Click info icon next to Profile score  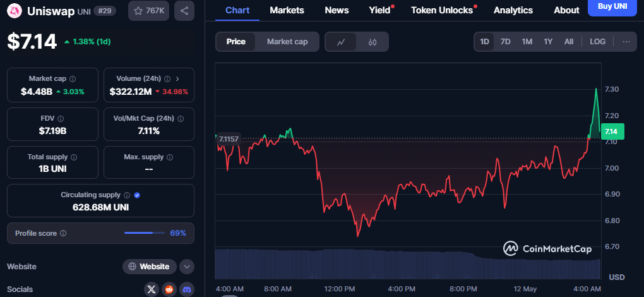click(x=63, y=233)
